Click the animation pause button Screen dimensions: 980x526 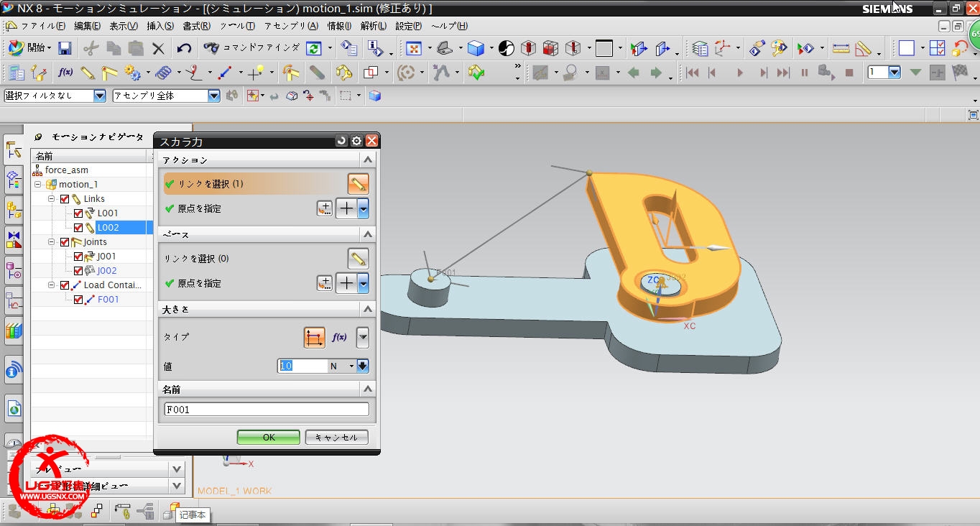pos(805,73)
